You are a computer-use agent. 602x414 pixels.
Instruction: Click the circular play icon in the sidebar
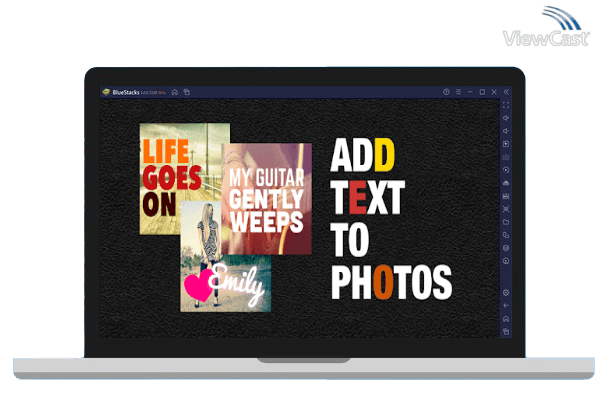506,170
